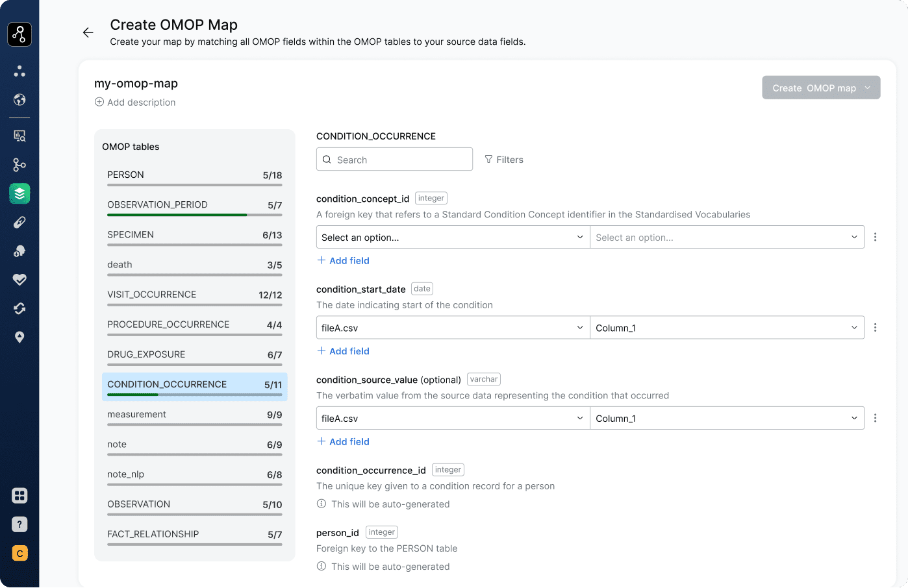Image resolution: width=908 pixels, height=588 pixels.
Task: Open the sync arrows sidebar icon
Action: click(x=19, y=308)
